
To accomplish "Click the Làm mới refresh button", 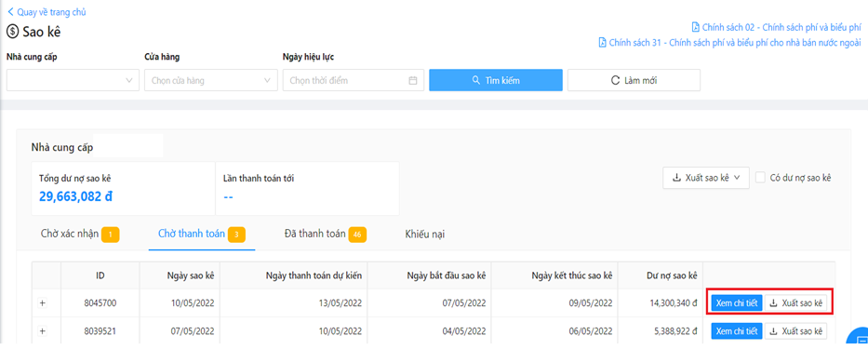I will pos(634,80).
